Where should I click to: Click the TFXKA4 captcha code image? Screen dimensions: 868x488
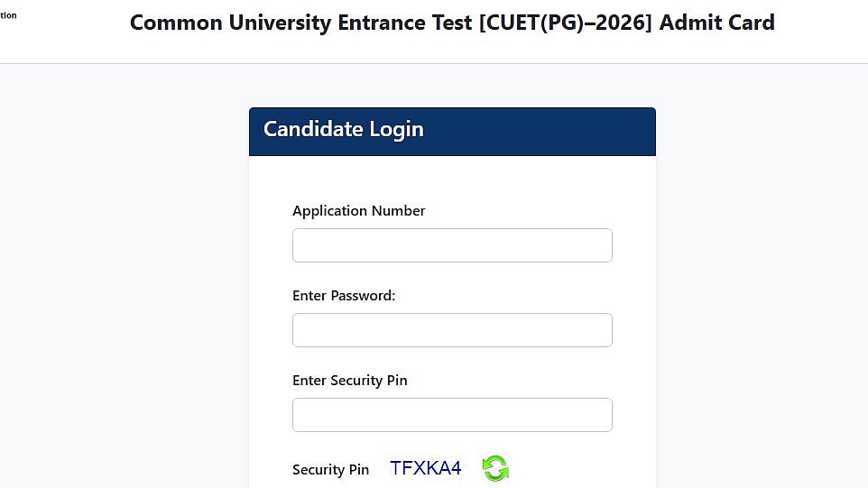click(425, 468)
